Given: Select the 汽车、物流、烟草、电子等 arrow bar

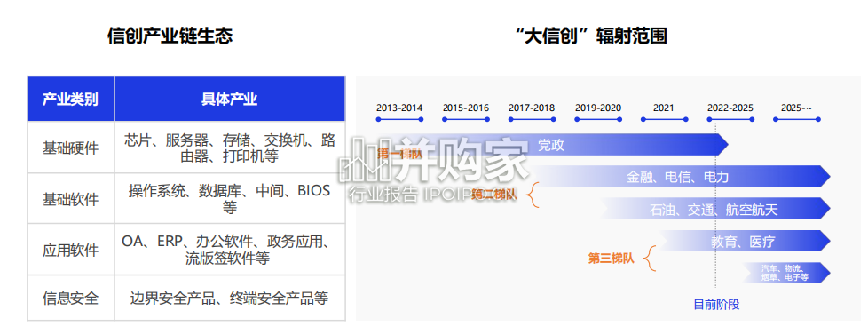Looking at the screenshot, I should pyautogui.click(x=786, y=273).
